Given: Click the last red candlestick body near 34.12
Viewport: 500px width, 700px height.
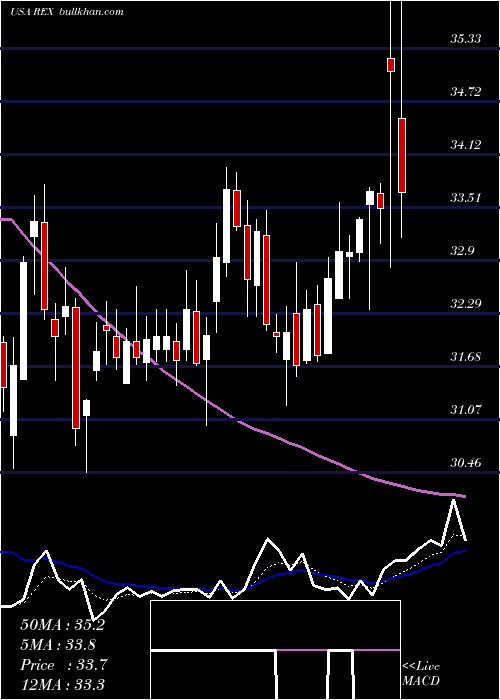Looking at the screenshot, I should coord(402,155).
